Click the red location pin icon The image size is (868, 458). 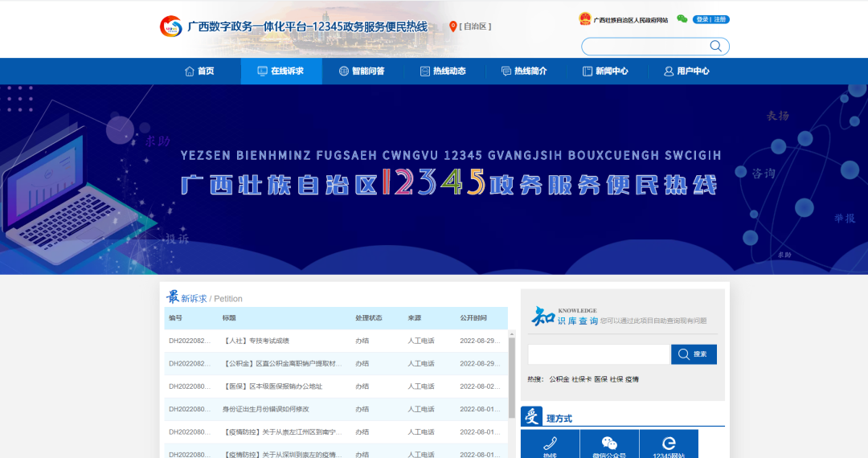[x=452, y=27]
